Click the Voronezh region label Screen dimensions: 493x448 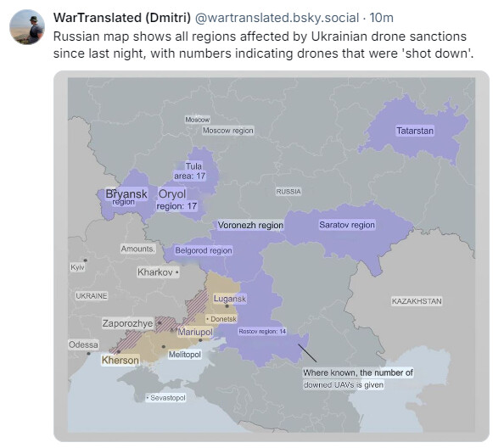[x=250, y=225]
